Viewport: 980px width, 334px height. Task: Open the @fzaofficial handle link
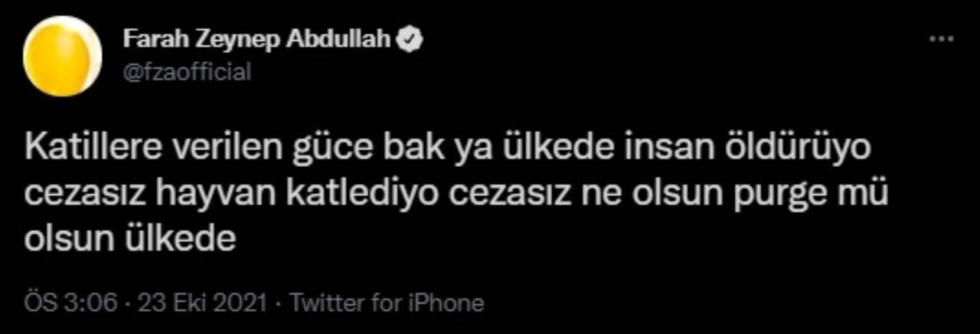[186, 73]
